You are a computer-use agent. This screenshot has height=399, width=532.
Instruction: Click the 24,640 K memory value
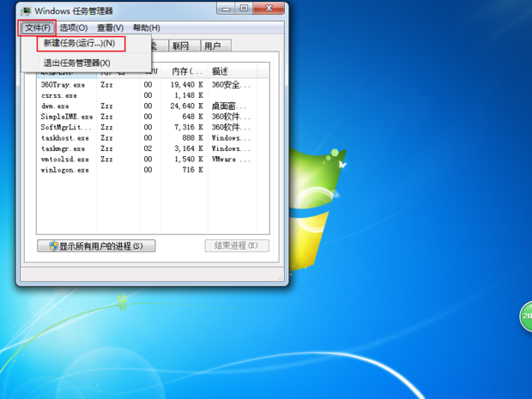186,106
